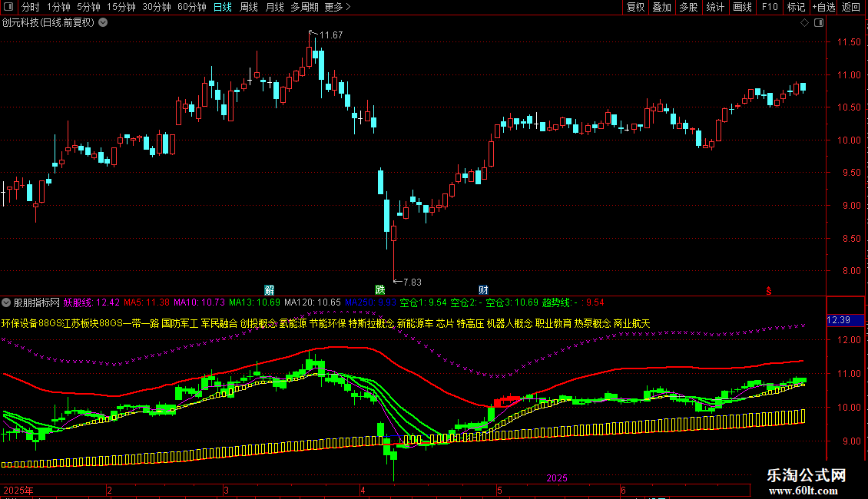Screen dimensions: 868x499
Task: Click 空仓3: 10.69 value label
Action: coord(512,302)
